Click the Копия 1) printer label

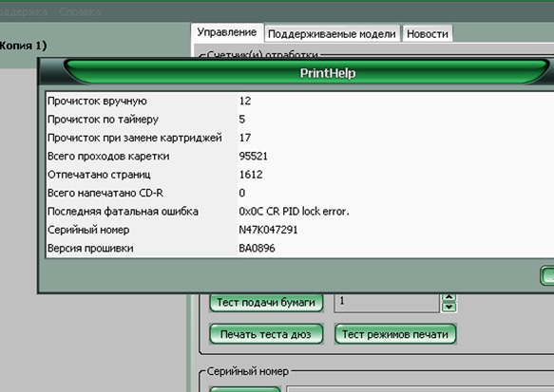24,46
